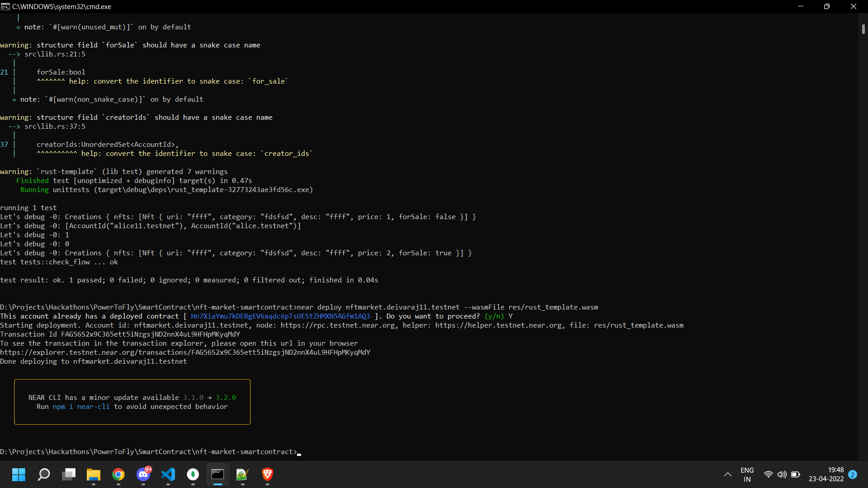Open the date and time panel
The height and width of the screenshot is (488, 868).
[x=826, y=474]
